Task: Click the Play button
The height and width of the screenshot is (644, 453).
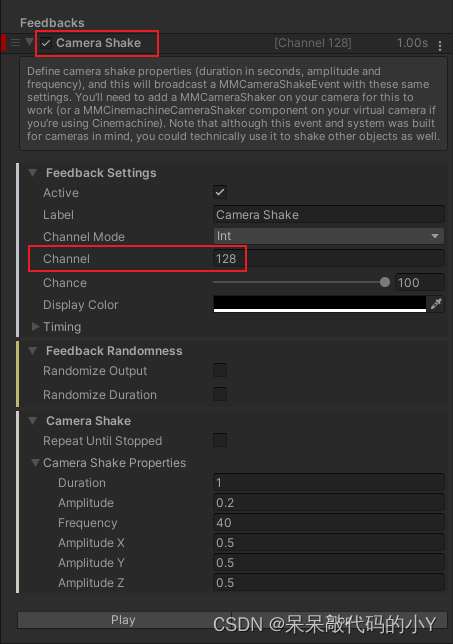Action: pyautogui.click(x=124, y=620)
